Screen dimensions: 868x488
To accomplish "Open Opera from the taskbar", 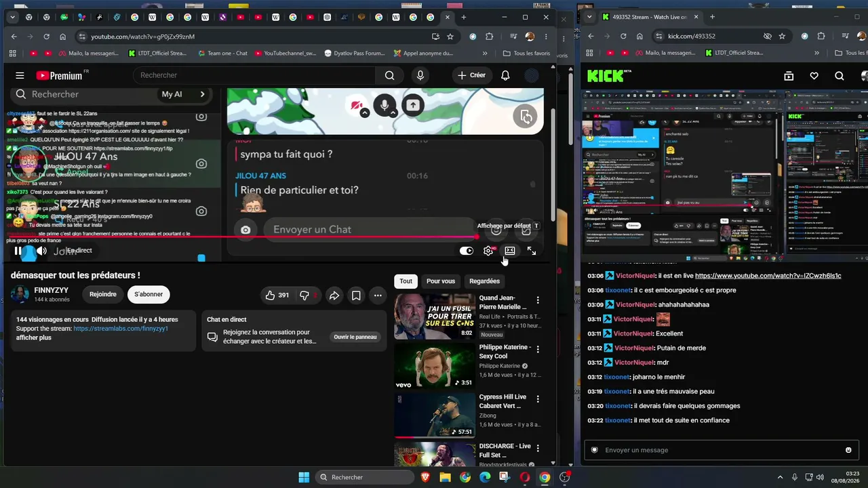I will pos(525,477).
